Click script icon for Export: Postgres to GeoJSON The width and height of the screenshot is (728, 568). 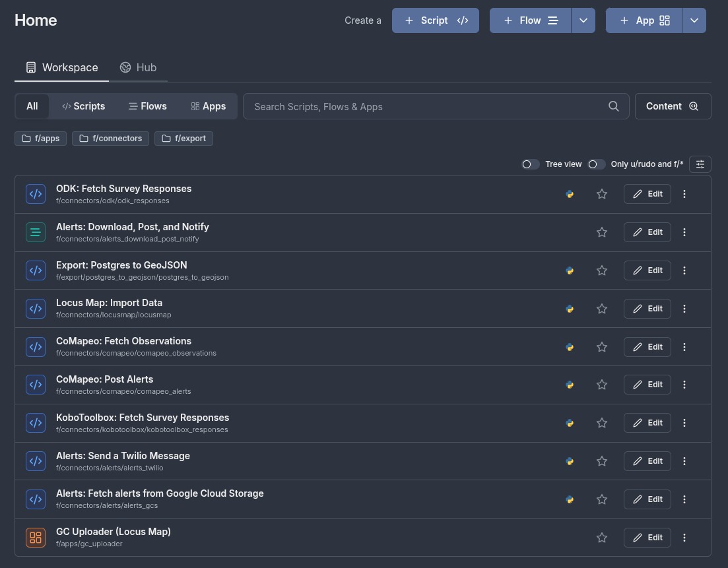tap(36, 270)
